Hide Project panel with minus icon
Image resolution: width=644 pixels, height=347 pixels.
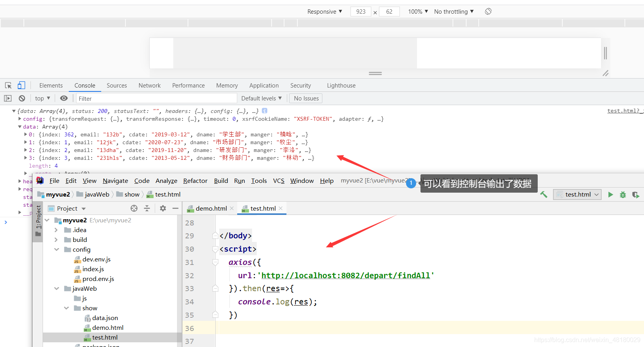175,208
